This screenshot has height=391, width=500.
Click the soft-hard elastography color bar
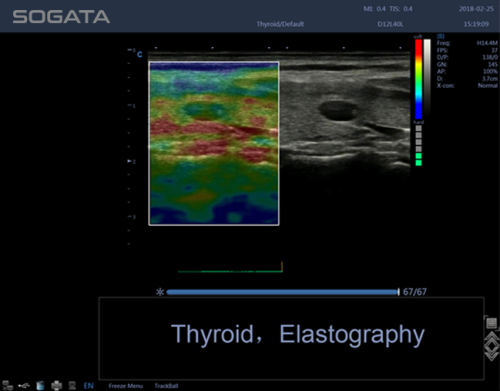[418, 79]
